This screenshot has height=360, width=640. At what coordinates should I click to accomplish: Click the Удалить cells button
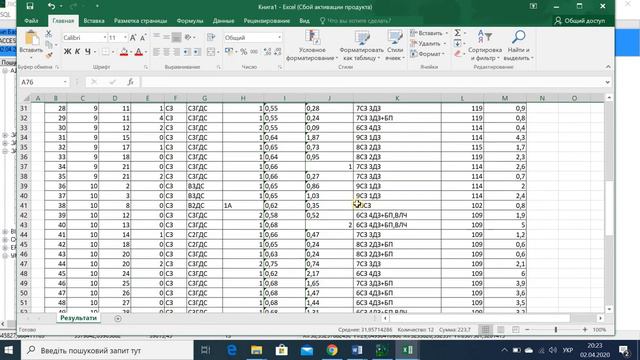coord(428,43)
